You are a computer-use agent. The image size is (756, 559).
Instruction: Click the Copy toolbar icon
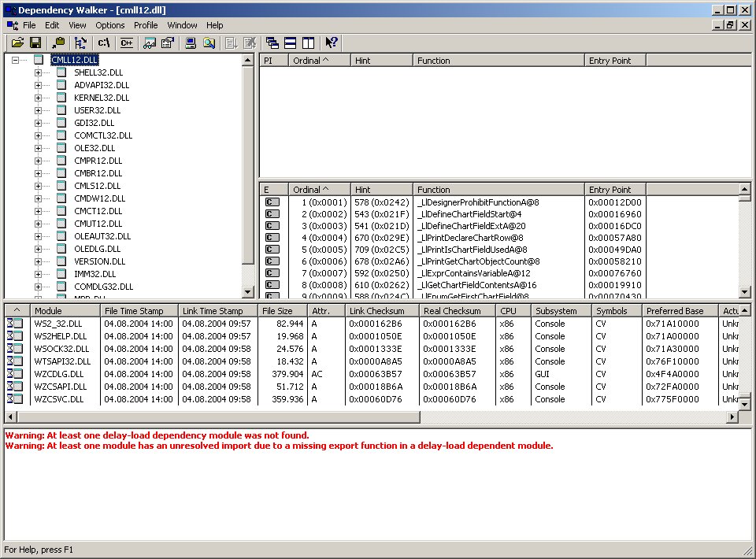pyautogui.click(x=58, y=43)
